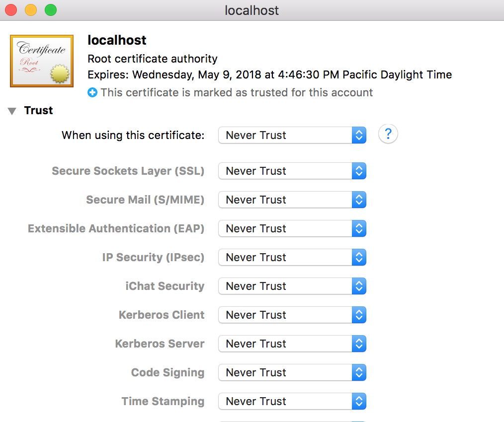The width and height of the screenshot is (504, 422).
Task: Click the blue plus trusted status icon
Action: pyautogui.click(x=92, y=92)
